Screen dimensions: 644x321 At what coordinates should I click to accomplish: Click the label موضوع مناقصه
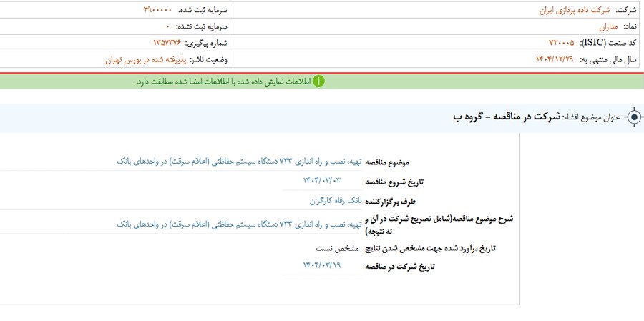[387, 162]
